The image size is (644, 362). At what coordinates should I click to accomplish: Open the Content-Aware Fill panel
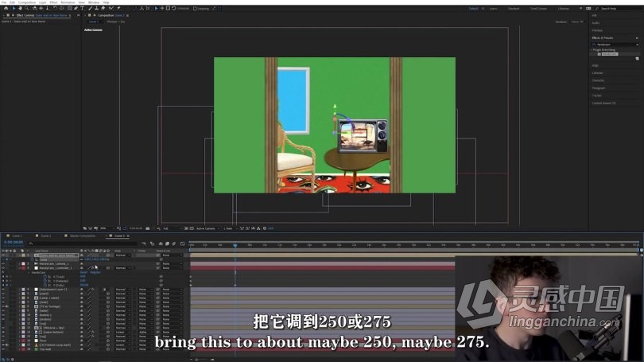click(x=603, y=103)
